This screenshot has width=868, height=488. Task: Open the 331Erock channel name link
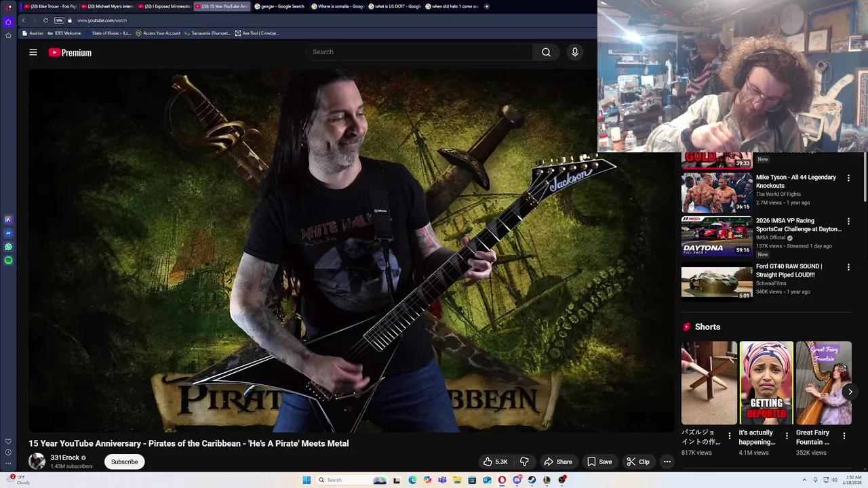(x=65, y=457)
